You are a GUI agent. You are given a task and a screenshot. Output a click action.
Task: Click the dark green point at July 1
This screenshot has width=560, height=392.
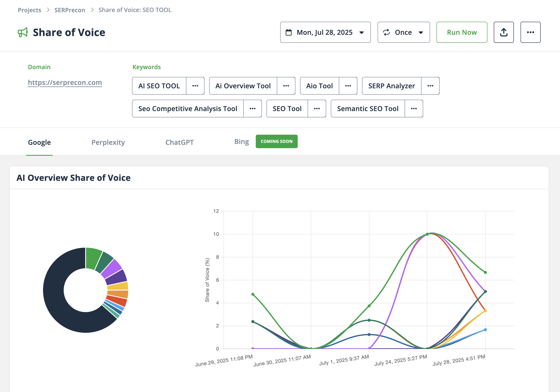[369, 320]
